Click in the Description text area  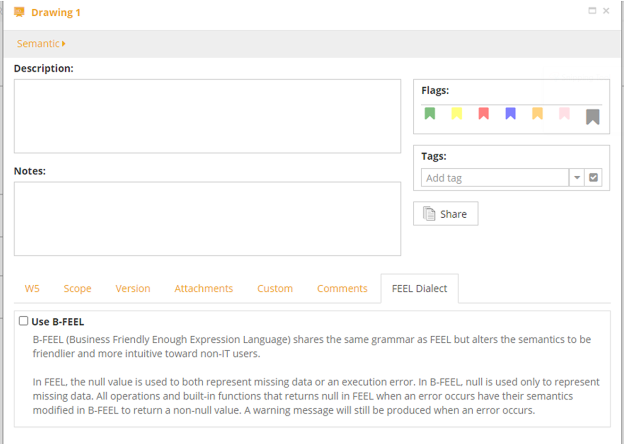coord(207,116)
